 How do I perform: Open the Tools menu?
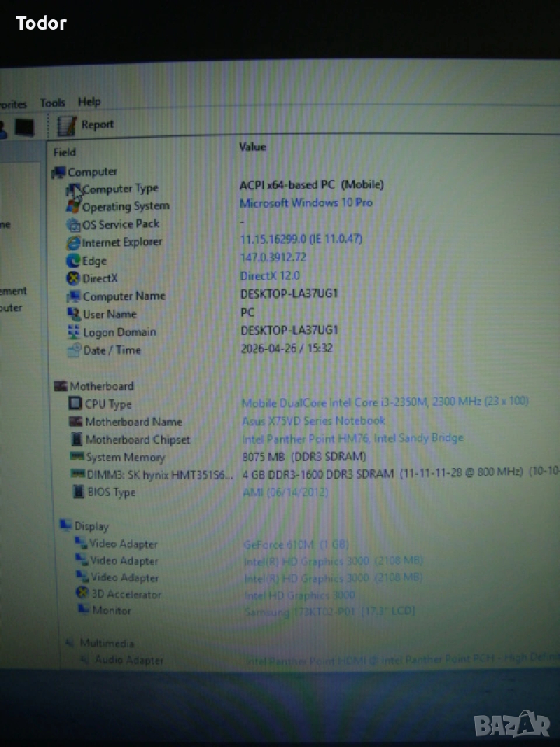click(53, 103)
